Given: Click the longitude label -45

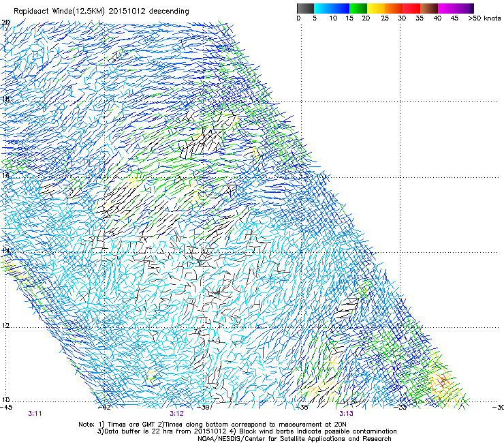Looking at the screenshot, I should (6, 408).
